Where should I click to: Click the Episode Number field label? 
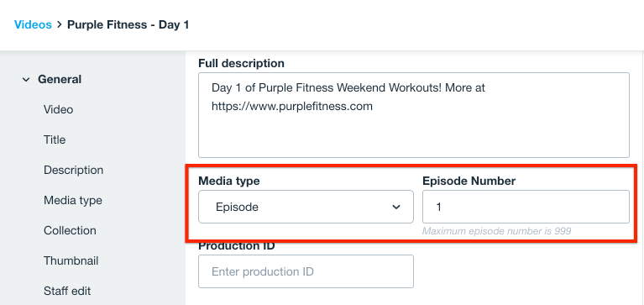[469, 181]
